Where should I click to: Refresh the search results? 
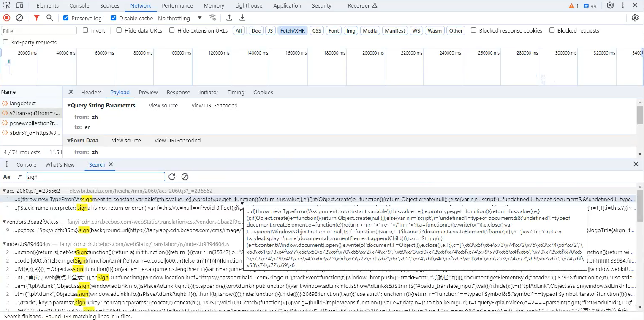coord(172,177)
